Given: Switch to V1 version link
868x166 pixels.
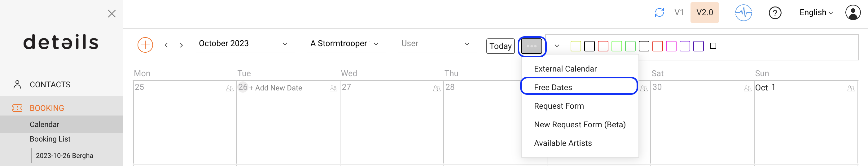Looking at the screenshot, I should click(x=679, y=12).
